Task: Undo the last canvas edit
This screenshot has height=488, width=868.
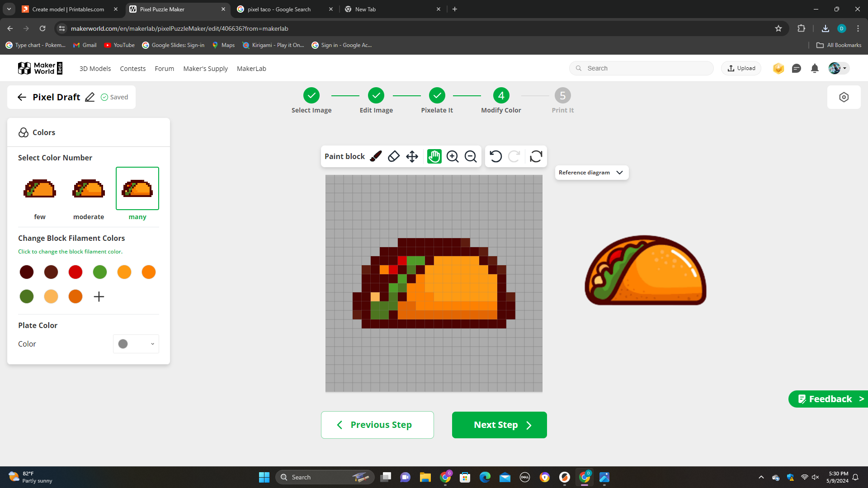Action: [495, 156]
